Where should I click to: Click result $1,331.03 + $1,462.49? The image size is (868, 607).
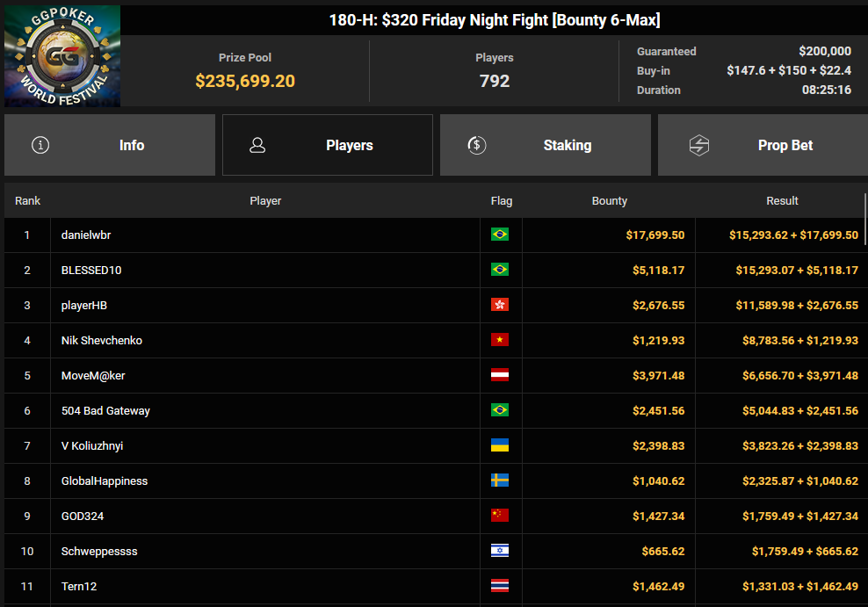point(799,587)
